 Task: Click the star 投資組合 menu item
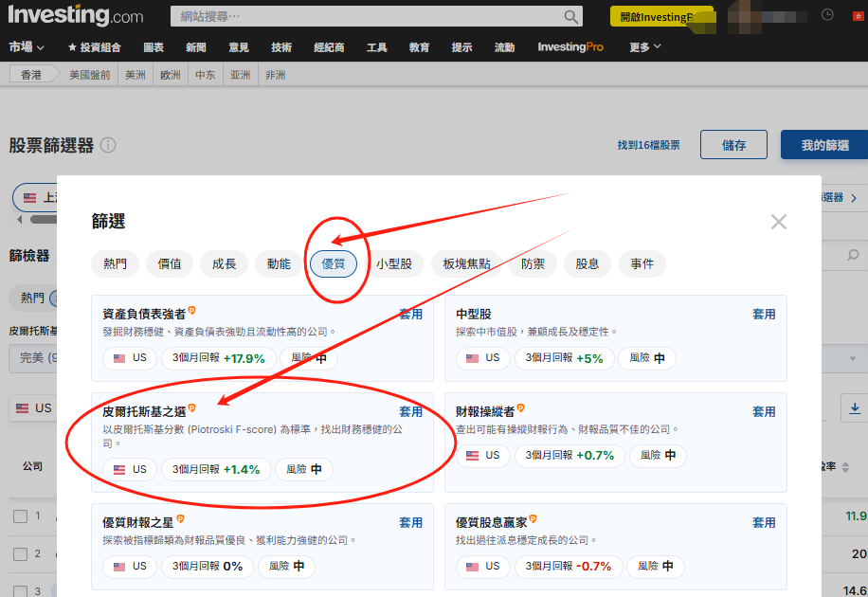[x=94, y=47]
